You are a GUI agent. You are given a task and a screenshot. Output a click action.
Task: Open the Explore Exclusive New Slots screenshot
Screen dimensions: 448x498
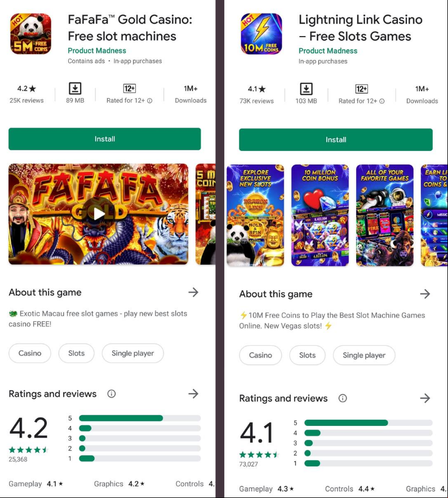click(255, 215)
